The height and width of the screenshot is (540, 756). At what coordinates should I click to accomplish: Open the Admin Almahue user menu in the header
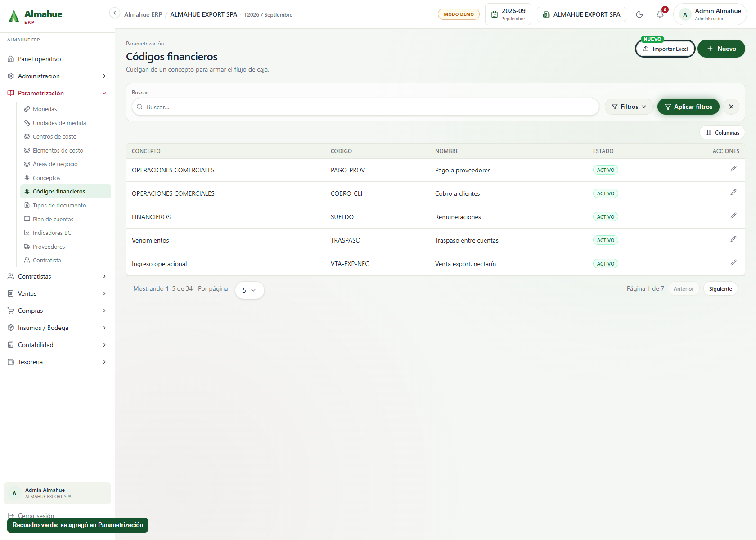point(710,14)
